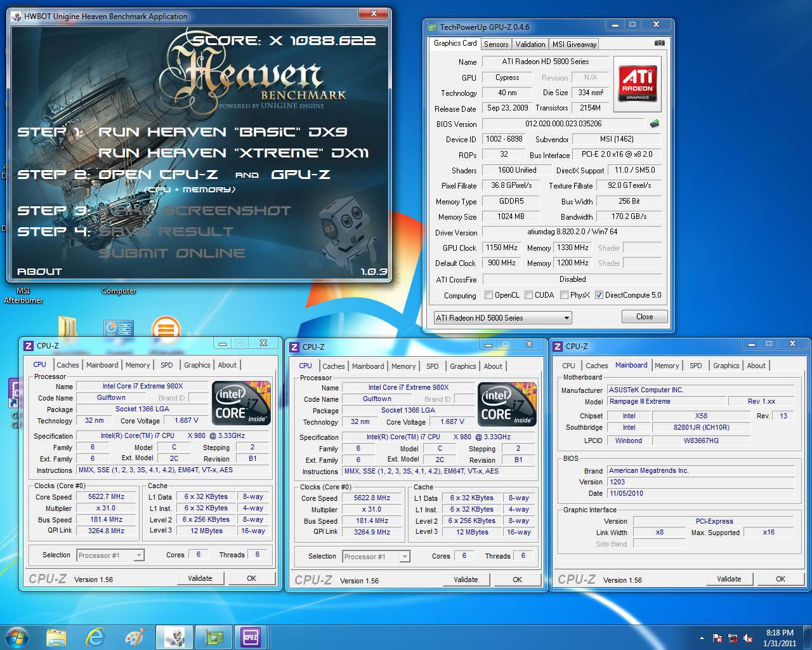This screenshot has width=812, height=650.
Task: Switch to GPU-Z via its taskbar button
Action: 213,637
